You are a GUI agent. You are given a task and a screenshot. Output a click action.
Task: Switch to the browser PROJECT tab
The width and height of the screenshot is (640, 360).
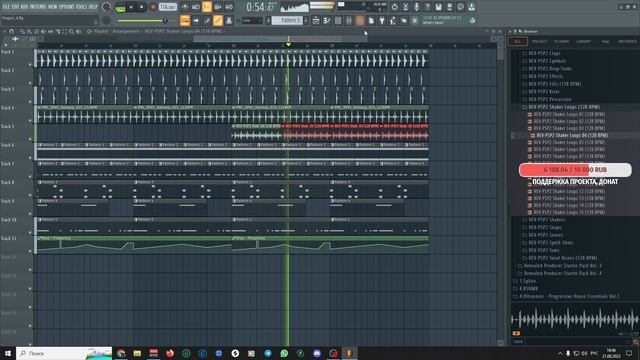pos(539,41)
